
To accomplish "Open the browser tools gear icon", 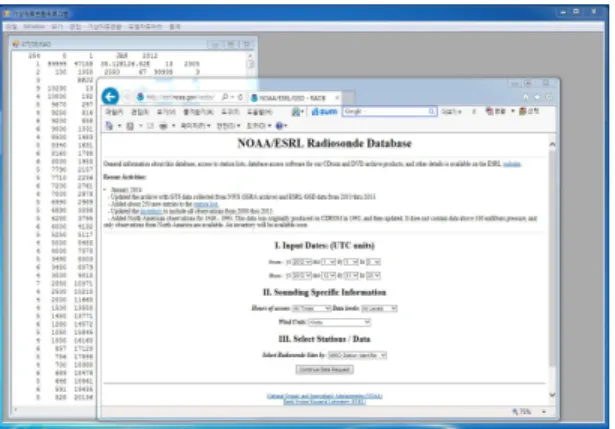I will (549, 97).
